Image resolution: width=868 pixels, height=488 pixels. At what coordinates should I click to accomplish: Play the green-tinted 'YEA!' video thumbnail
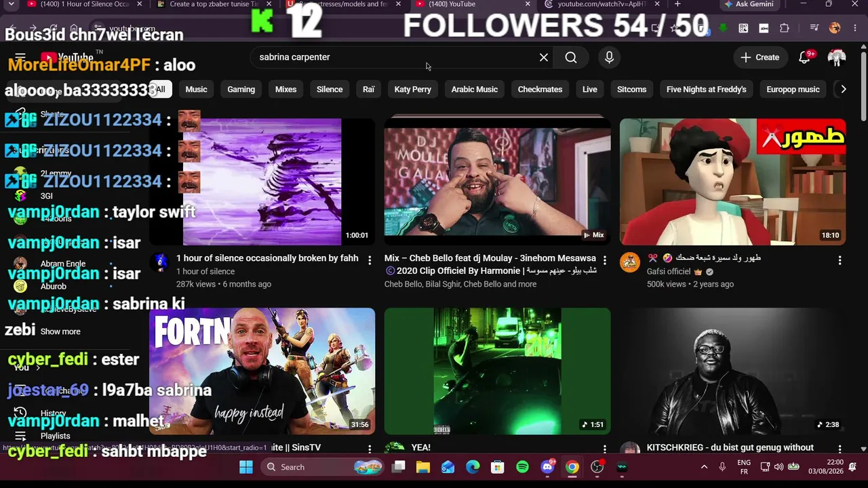[x=497, y=371]
